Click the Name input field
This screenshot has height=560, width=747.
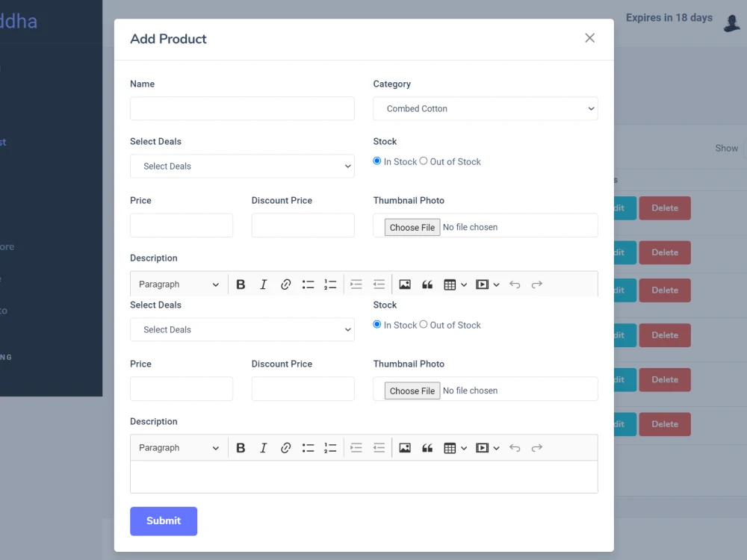pyautogui.click(x=242, y=108)
